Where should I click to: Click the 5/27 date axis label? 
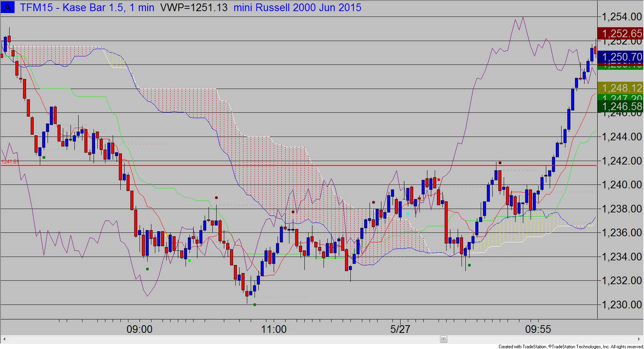point(400,329)
